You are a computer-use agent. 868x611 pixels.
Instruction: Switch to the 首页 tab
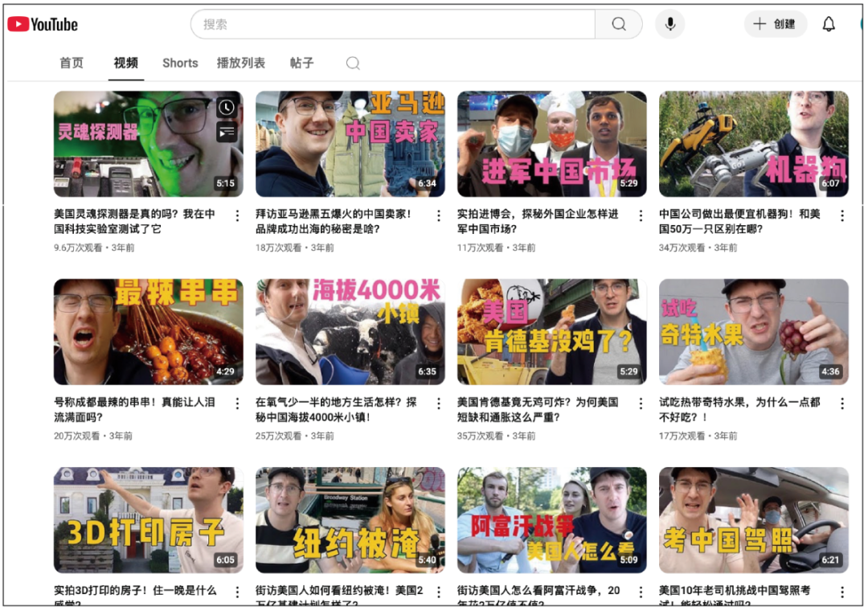[72, 64]
